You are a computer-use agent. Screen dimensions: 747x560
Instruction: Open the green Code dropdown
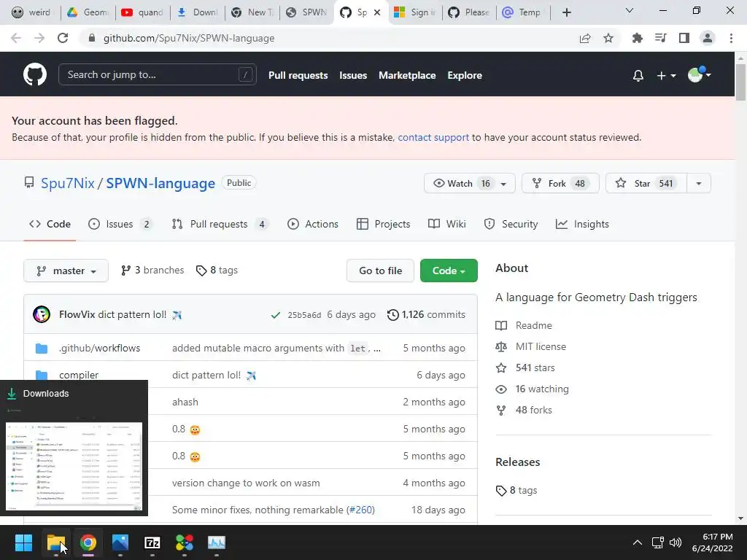coord(449,271)
